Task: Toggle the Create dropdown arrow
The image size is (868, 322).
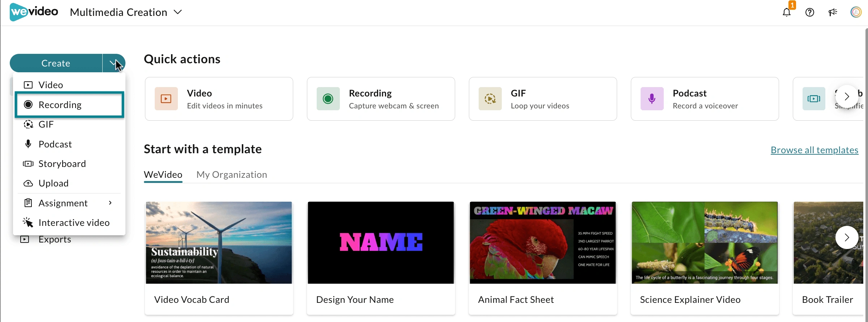Action: click(114, 63)
